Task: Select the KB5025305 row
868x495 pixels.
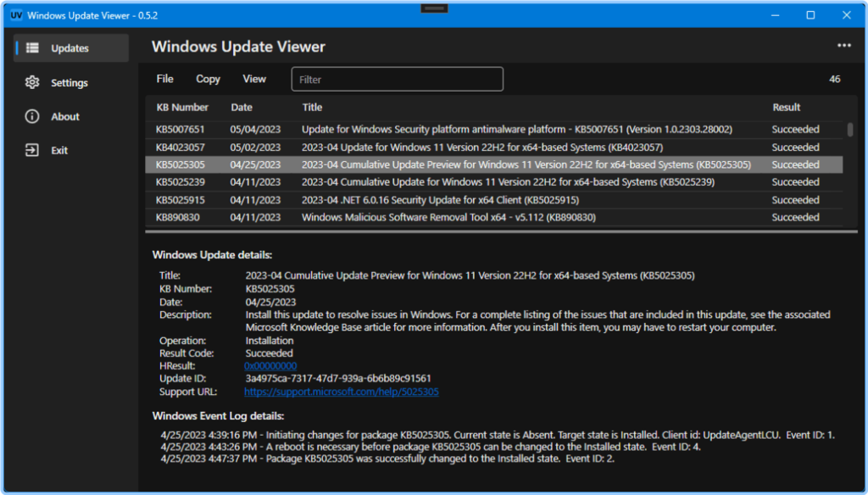Action: 494,164
